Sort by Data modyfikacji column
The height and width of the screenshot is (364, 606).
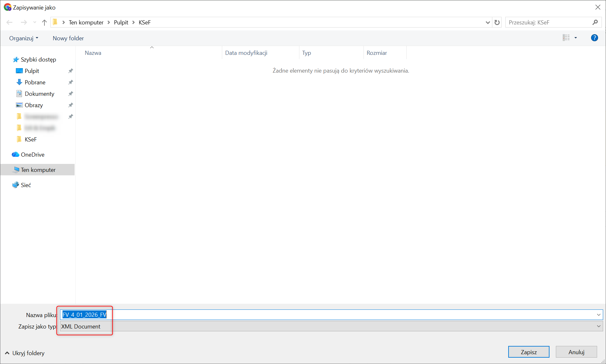pyautogui.click(x=246, y=53)
